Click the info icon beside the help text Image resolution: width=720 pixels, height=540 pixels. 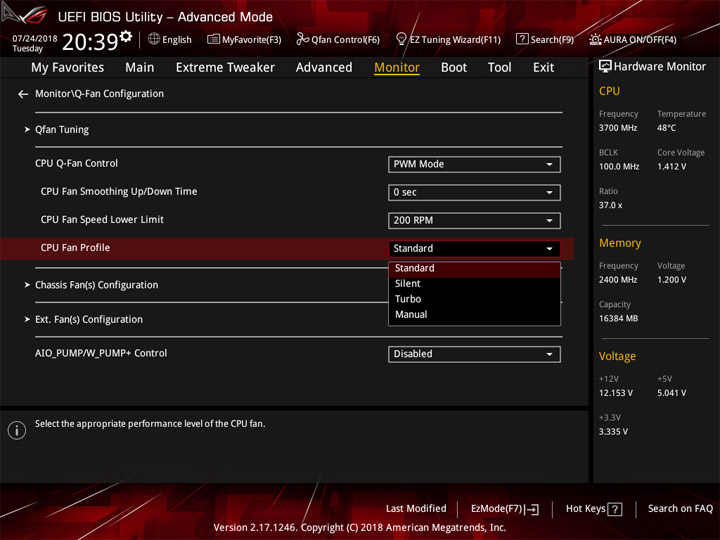17,430
